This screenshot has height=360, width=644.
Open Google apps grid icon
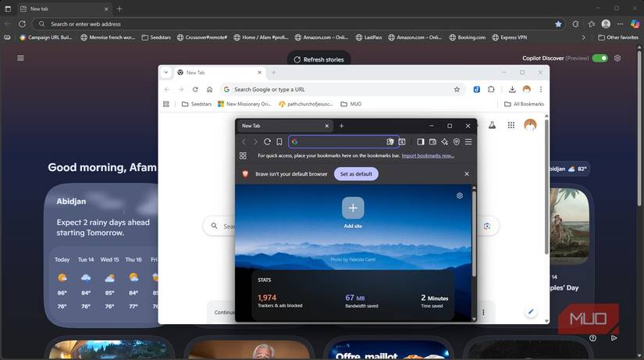pyautogui.click(x=511, y=125)
